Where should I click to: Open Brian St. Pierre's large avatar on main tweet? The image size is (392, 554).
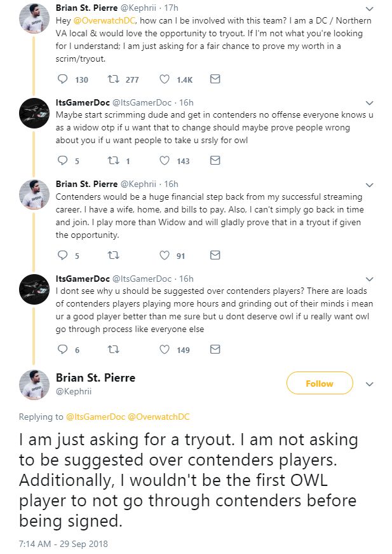34,384
